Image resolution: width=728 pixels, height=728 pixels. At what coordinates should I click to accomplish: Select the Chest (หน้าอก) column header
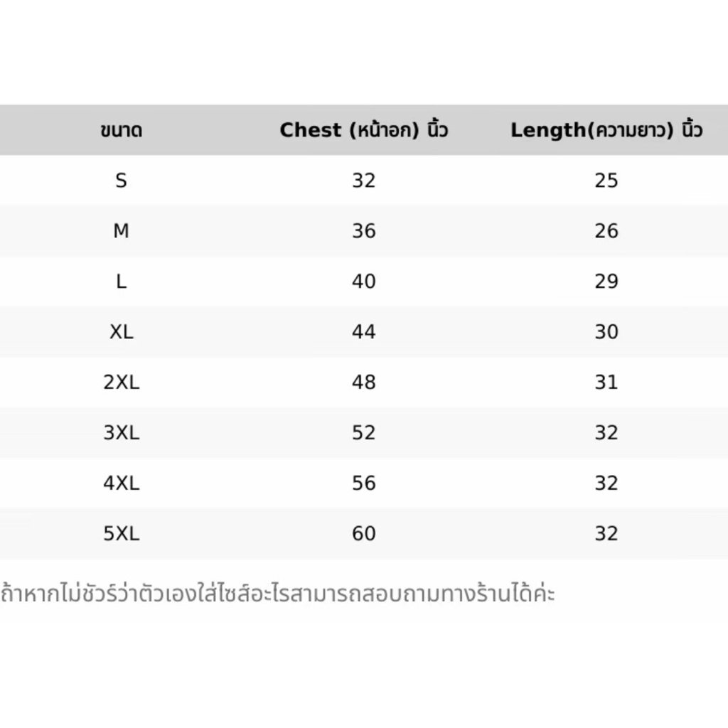click(x=363, y=129)
